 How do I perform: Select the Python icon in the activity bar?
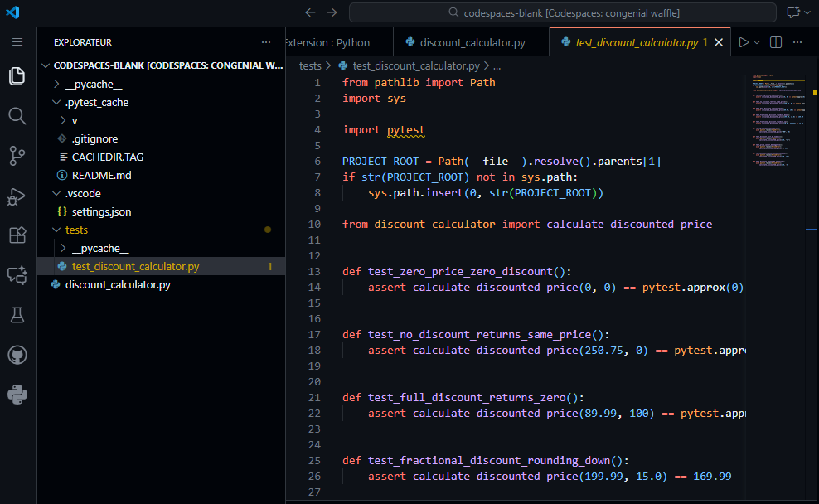pos(17,395)
